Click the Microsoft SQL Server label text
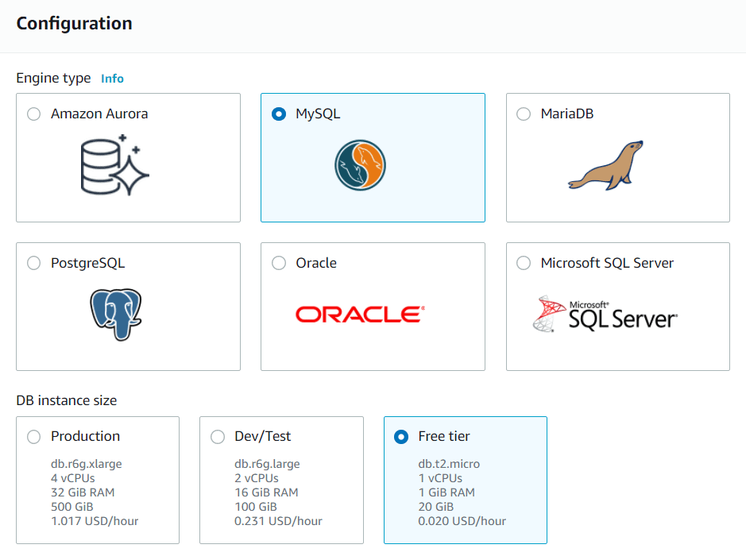This screenshot has height=560, width=746. point(607,264)
